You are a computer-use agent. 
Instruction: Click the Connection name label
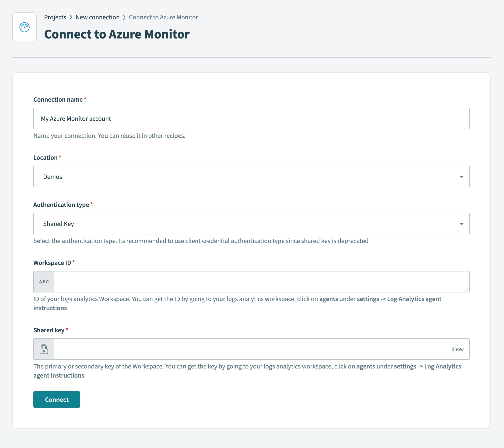(x=58, y=99)
